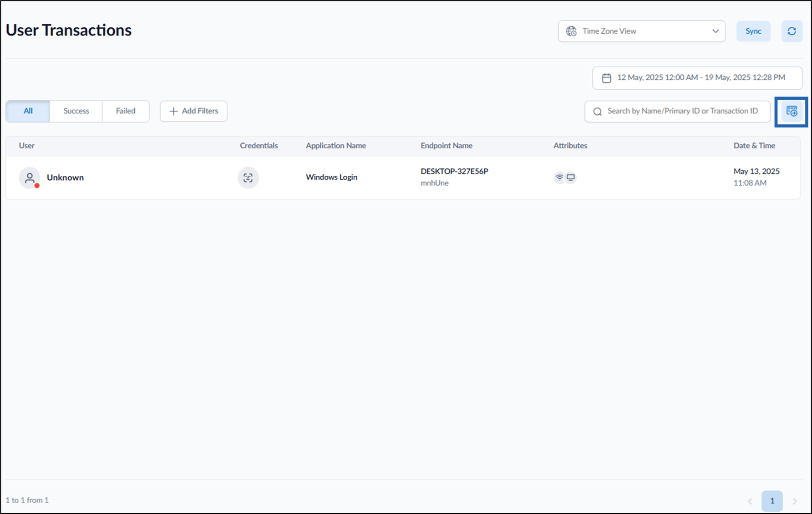812x514 pixels.
Task: Focus the Name/Primary ID search field
Action: tap(677, 111)
